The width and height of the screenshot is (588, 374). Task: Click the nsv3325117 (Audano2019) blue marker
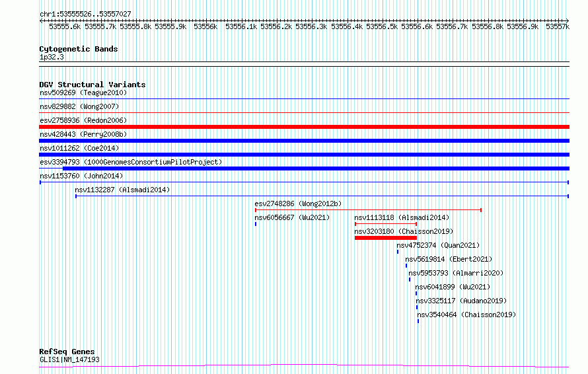pyautogui.click(x=417, y=307)
